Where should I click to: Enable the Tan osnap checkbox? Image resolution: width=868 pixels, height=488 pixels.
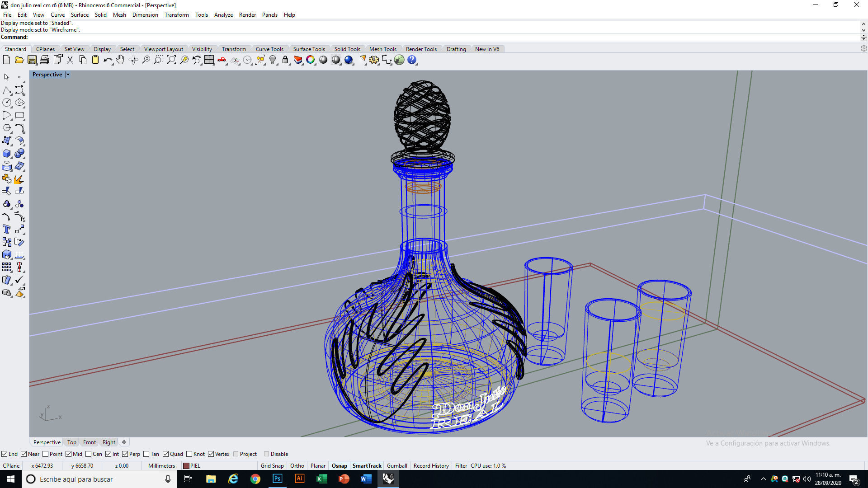tap(146, 454)
